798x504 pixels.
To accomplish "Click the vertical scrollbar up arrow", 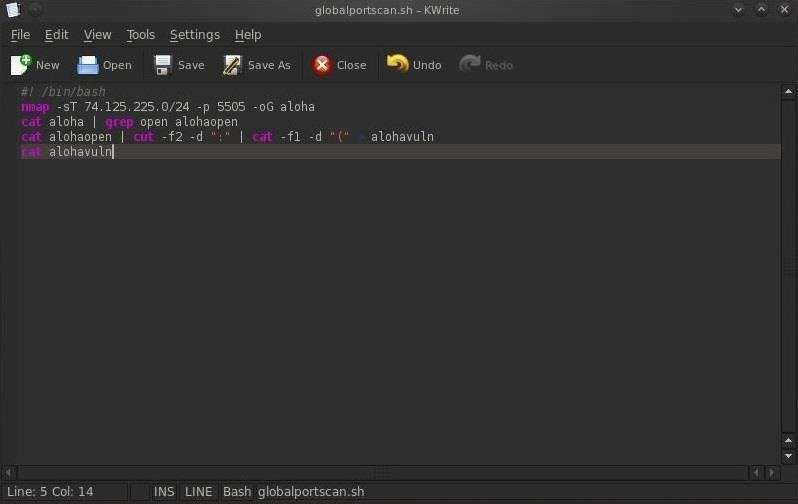I will tap(789, 91).
